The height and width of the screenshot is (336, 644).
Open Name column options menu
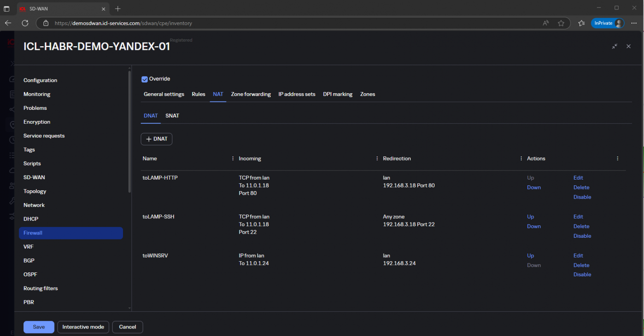[233, 159]
